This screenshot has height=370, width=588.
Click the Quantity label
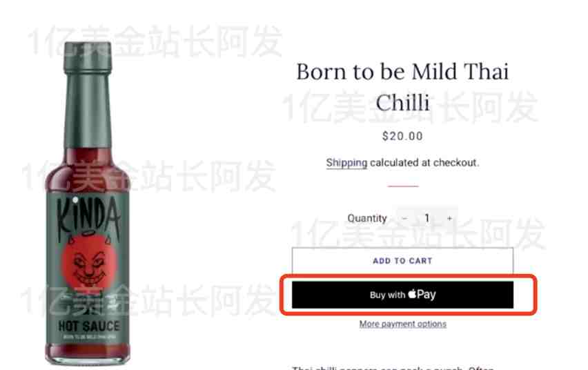366,218
